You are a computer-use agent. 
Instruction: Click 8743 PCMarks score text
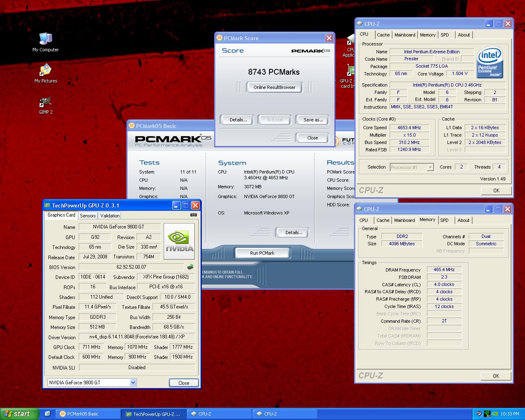[274, 72]
